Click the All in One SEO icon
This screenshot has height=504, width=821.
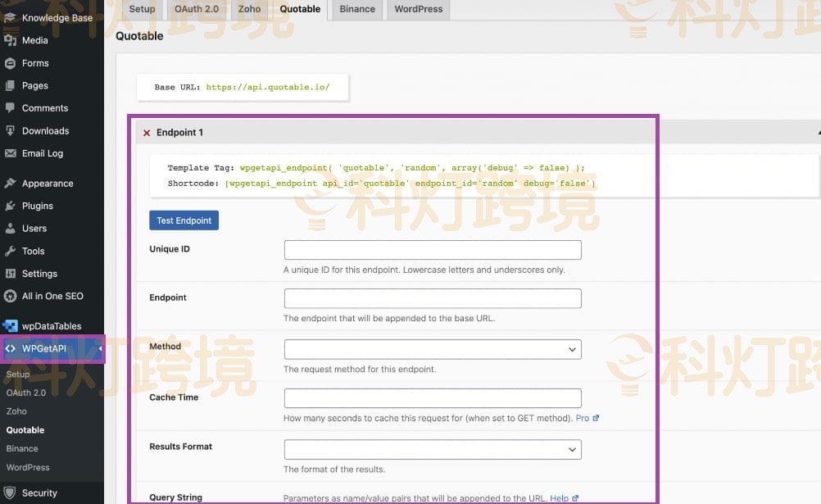10,296
